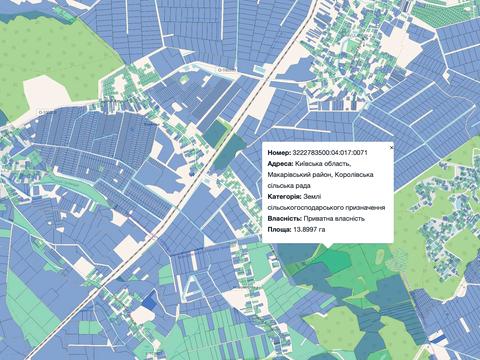
Task: Click the small light-blue rectangle beside upper road
Action: coord(260,69)
